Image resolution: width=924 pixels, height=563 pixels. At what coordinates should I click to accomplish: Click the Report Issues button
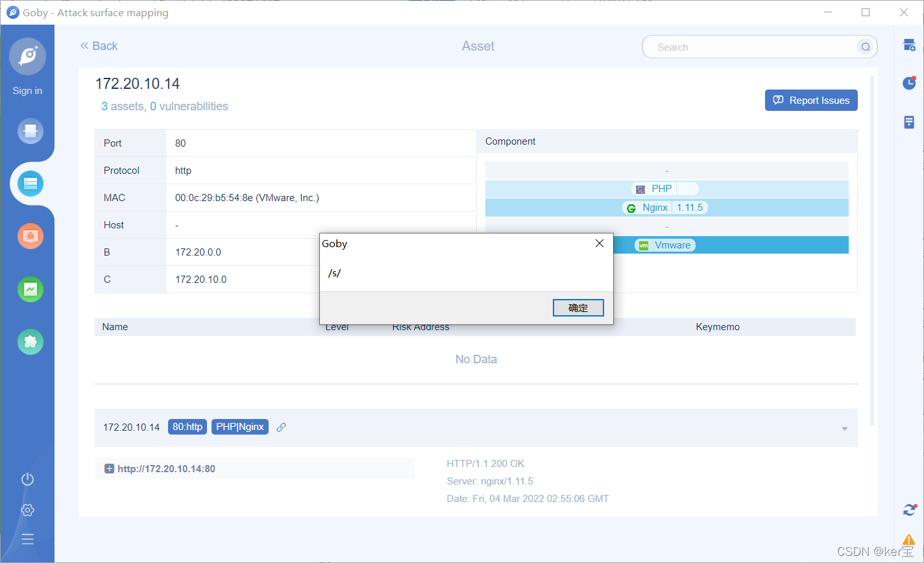pos(811,101)
